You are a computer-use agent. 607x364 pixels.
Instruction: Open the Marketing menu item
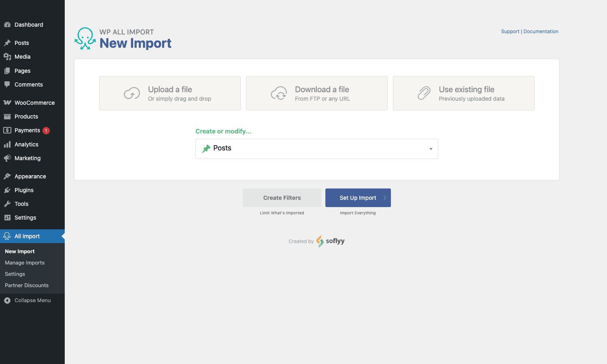[x=32, y=158]
